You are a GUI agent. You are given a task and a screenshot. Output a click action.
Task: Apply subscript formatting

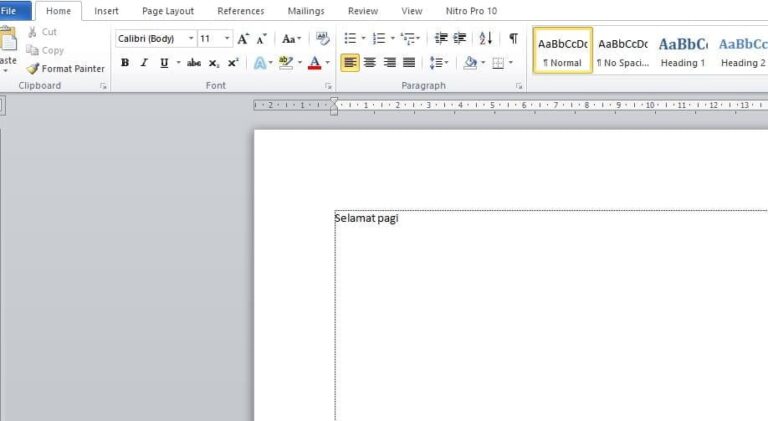214,63
